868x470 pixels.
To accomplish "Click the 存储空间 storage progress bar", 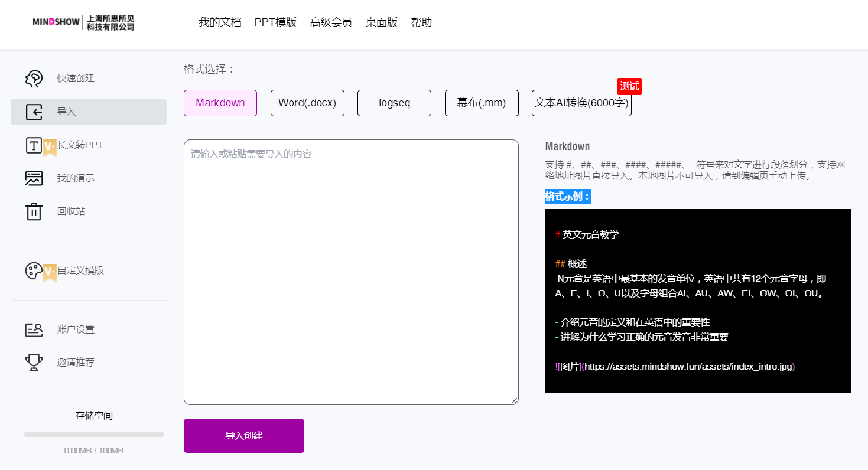I will pos(93,434).
